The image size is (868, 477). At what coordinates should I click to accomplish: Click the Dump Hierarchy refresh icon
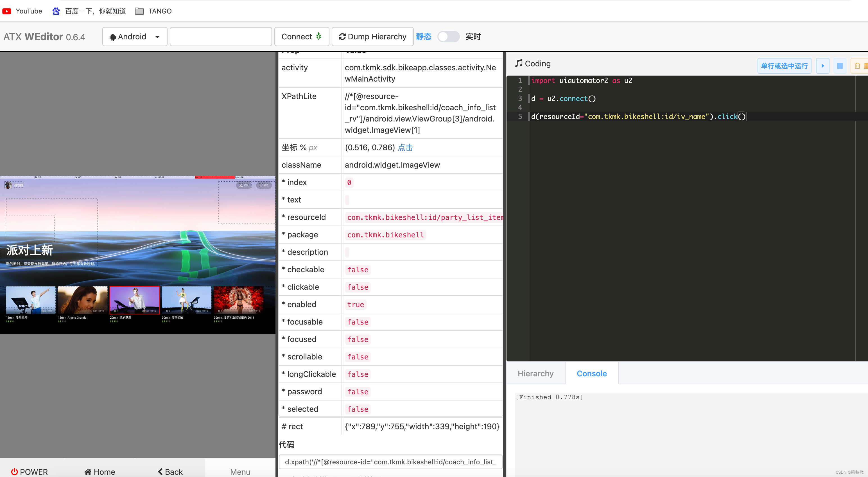pyautogui.click(x=342, y=36)
